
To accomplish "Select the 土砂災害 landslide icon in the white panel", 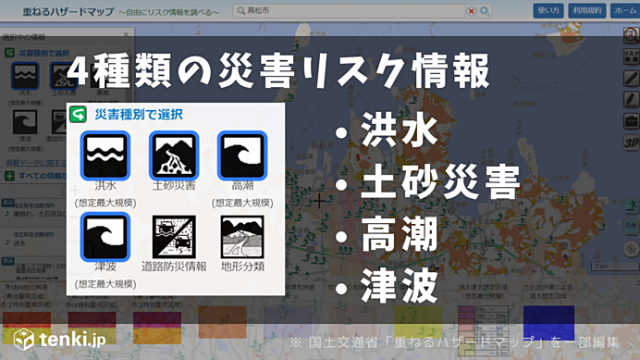I will point(174,156).
